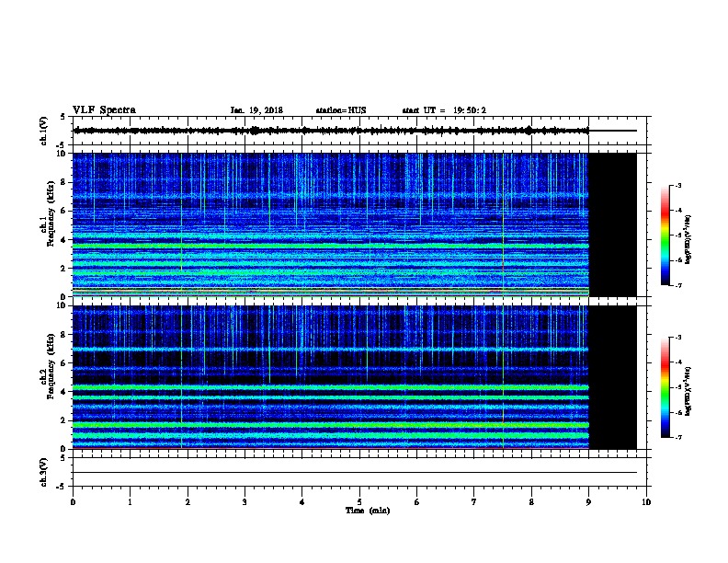Select the ch.2 colorbar log(PSD) unit label
The height and width of the screenshot is (563, 728).
688,391
